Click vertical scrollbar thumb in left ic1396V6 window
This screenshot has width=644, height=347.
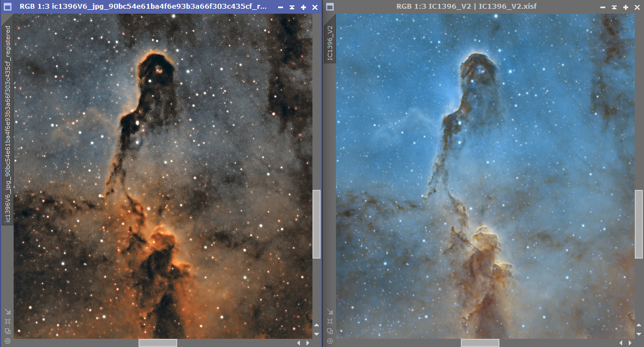[x=316, y=224]
